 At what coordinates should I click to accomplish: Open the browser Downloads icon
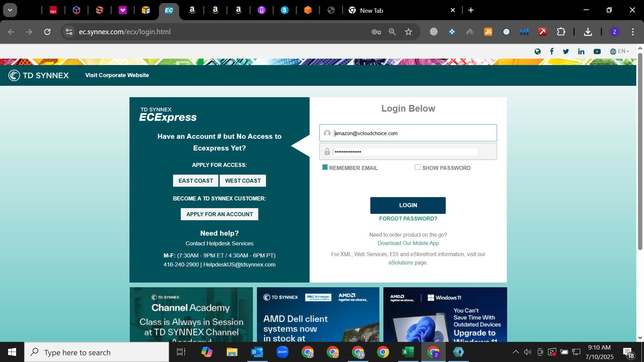pyautogui.click(x=588, y=32)
